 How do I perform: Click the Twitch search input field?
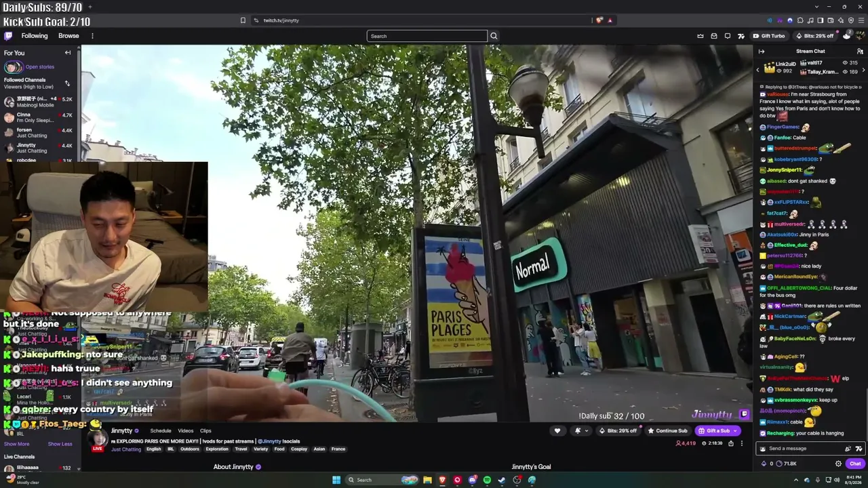click(x=427, y=36)
